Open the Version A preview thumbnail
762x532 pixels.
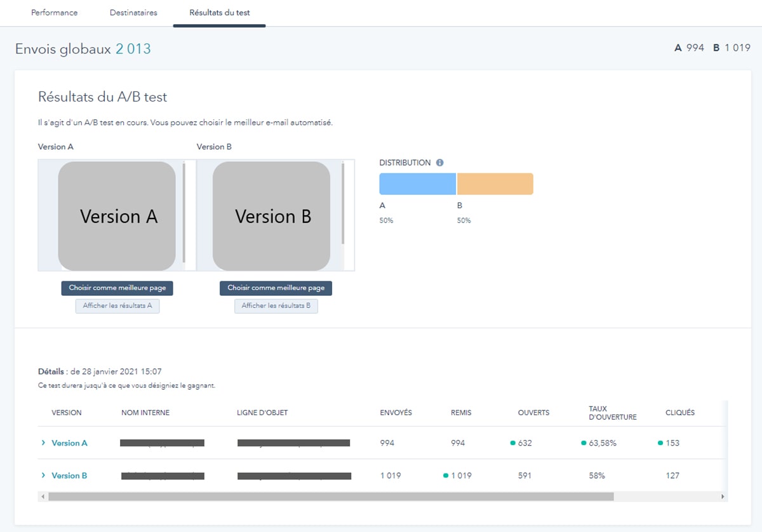[117, 216]
